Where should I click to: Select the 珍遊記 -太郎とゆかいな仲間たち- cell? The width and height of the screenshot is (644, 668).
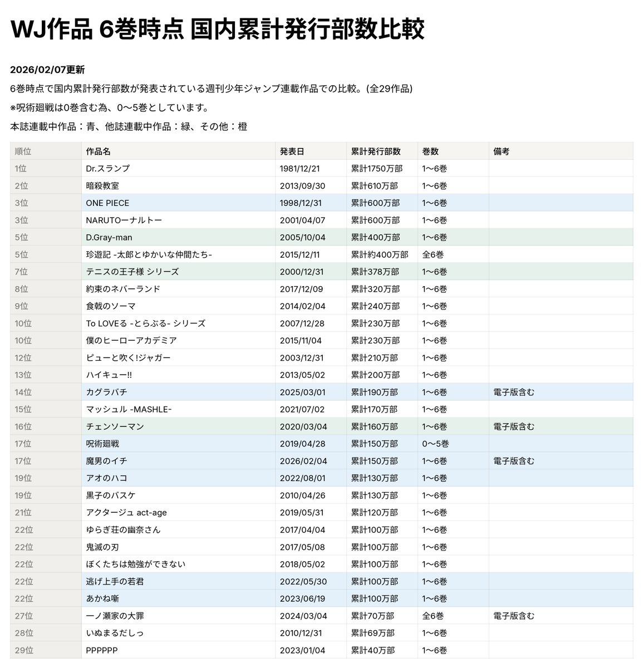pos(178,255)
